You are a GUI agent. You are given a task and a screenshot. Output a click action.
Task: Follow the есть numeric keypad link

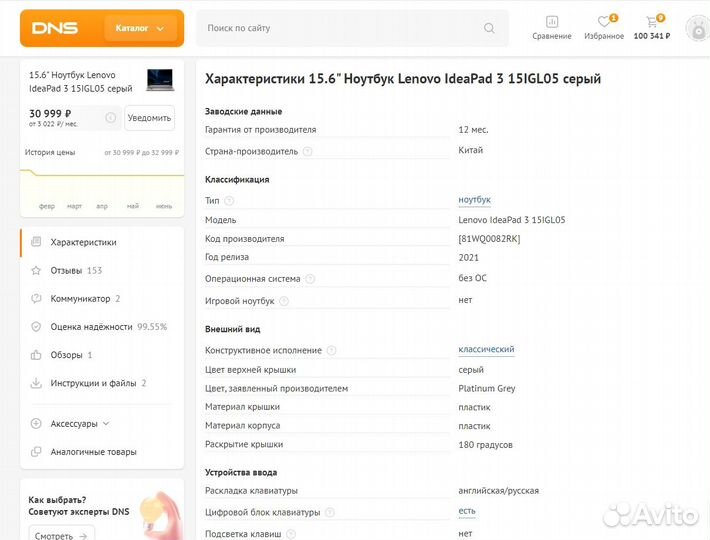point(467,511)
